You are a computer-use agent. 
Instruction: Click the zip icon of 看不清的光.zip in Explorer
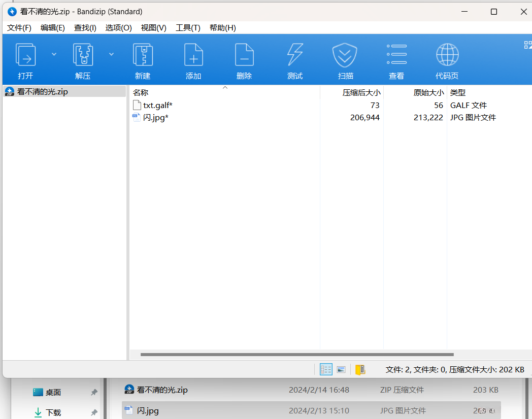129,389
